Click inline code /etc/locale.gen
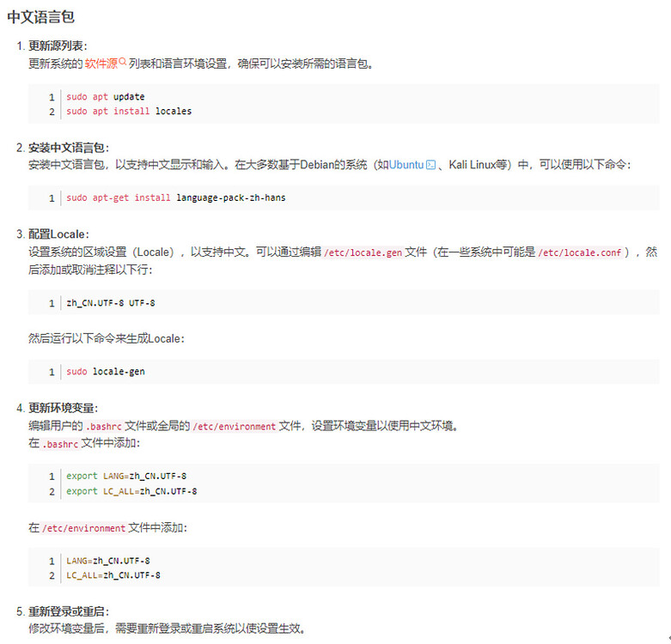 (363, 252)
